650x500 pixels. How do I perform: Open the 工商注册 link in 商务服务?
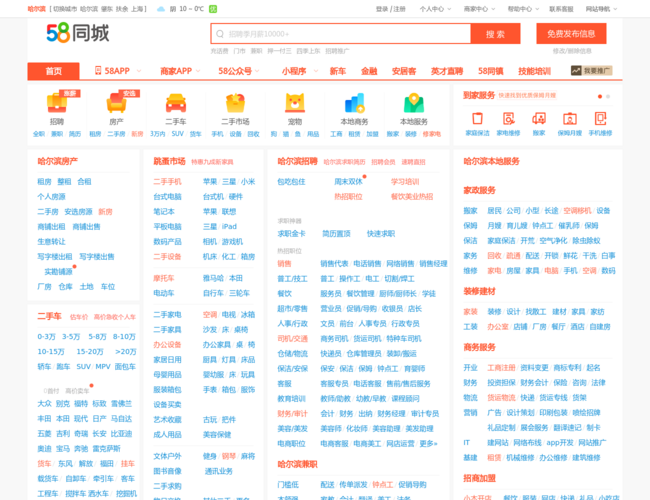click(501, 368)
